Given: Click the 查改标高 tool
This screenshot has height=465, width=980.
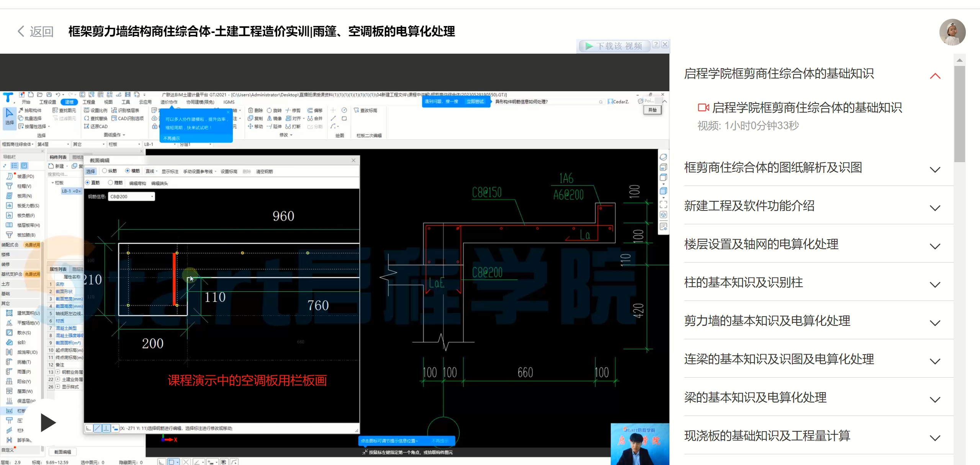Looking at the screenshot, I should click(366, 110).
